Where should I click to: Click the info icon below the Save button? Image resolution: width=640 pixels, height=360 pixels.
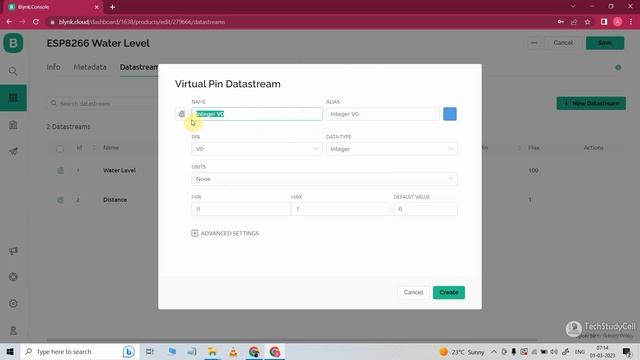(618, 67)
